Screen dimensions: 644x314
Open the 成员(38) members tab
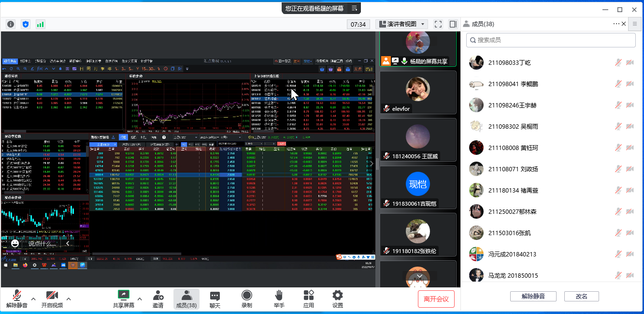(x=186, y=299)
